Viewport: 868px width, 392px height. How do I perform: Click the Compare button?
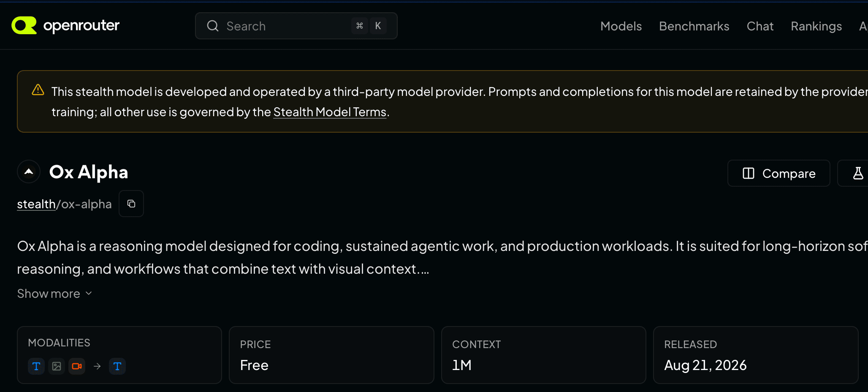779,173
